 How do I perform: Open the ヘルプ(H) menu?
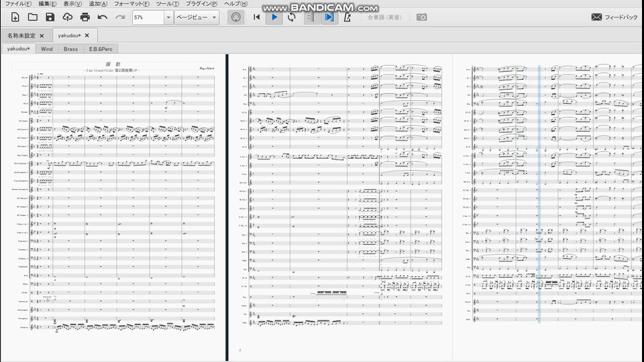(235, 4)
